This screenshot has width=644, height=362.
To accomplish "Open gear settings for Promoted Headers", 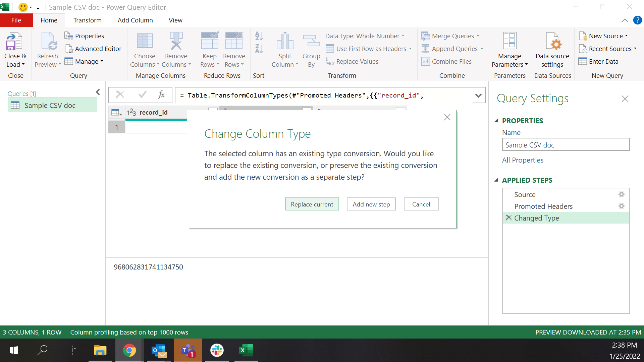I will 621,206.
